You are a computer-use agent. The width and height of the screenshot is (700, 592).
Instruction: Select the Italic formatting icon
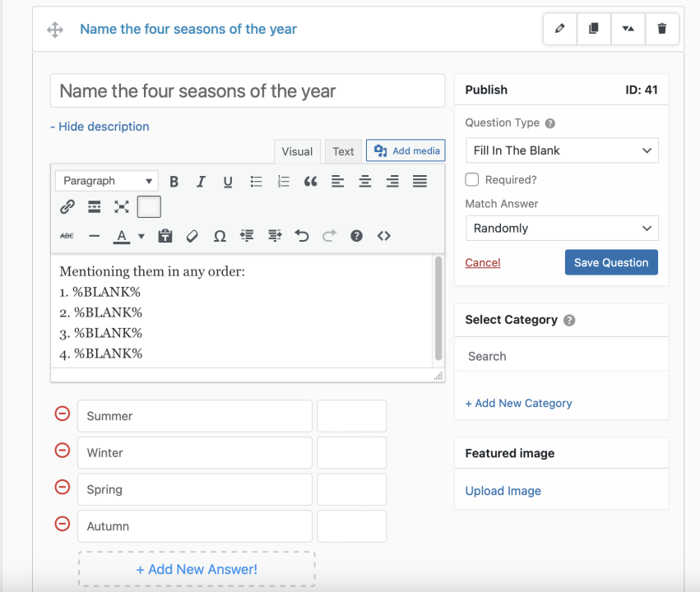(x=201, y=181)
